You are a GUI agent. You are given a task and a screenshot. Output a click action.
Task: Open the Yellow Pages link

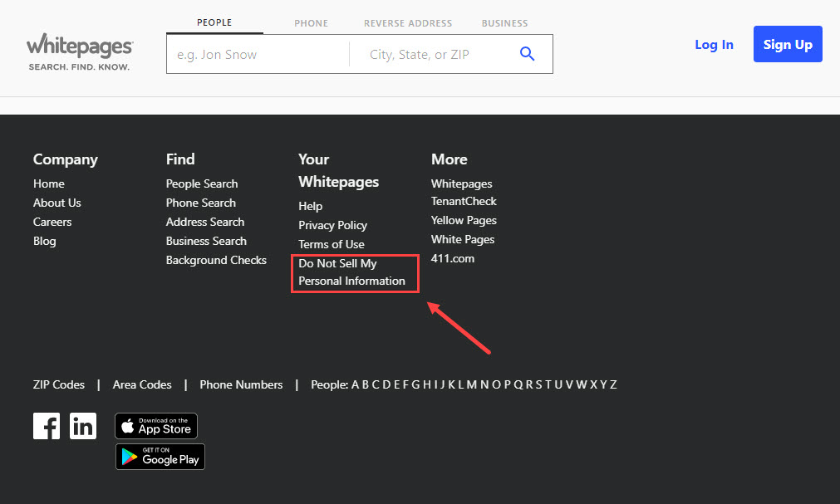[x=464, y=220]
